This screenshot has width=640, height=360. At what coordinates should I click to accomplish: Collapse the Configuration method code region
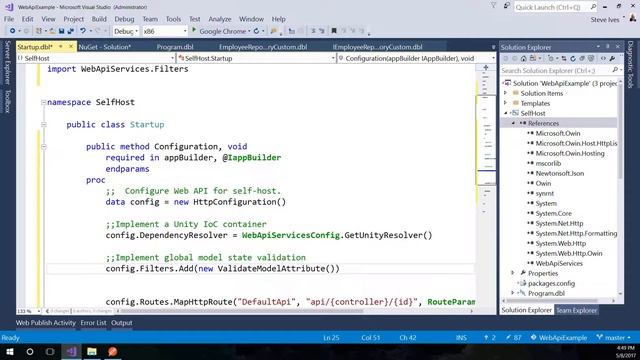point(43,147)
